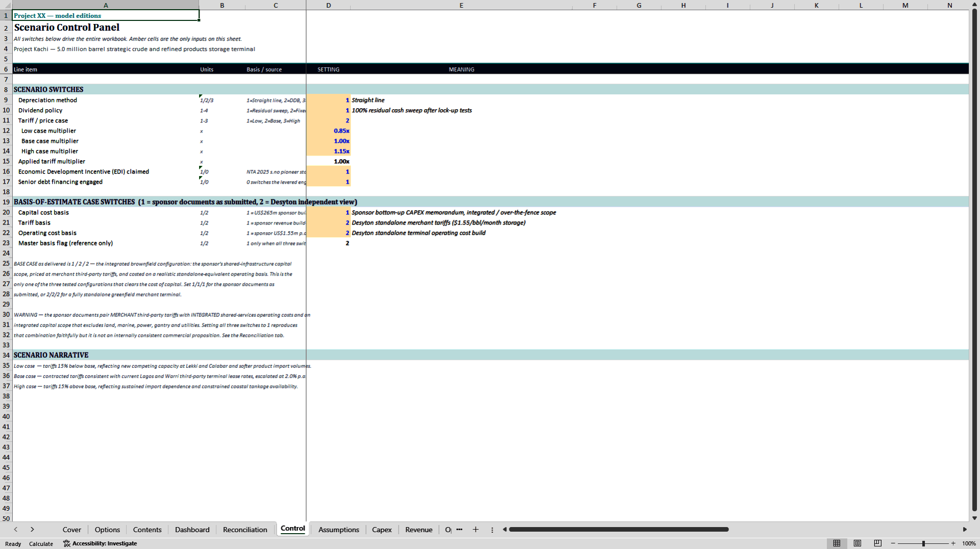Click 'Master basis flag (reference only)' label
Image resolution: width=980 pixels, height=549 pixels.
click(x=65, y=243)
